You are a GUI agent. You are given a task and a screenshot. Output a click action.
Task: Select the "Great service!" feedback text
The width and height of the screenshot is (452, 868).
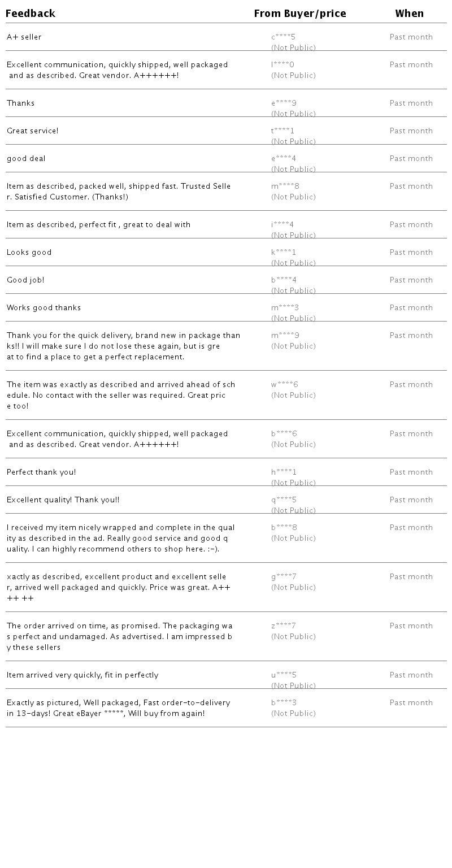click(33, 131)
